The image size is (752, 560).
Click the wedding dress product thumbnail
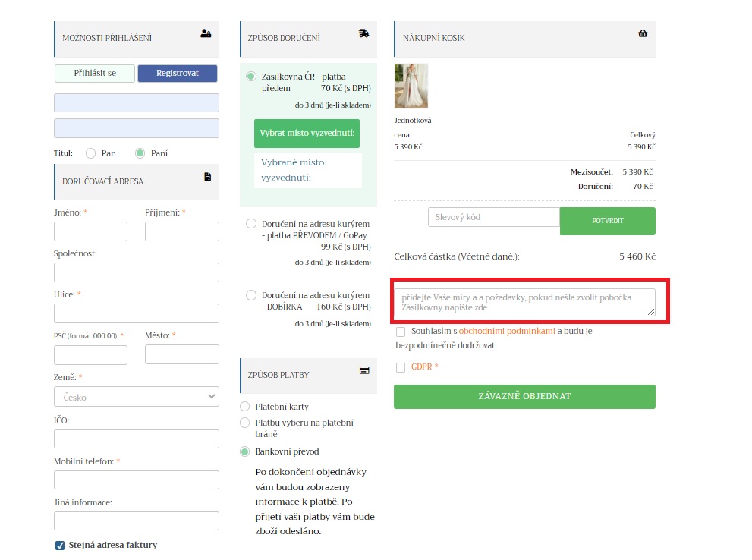pyautogui.click(x=411, y=86)
